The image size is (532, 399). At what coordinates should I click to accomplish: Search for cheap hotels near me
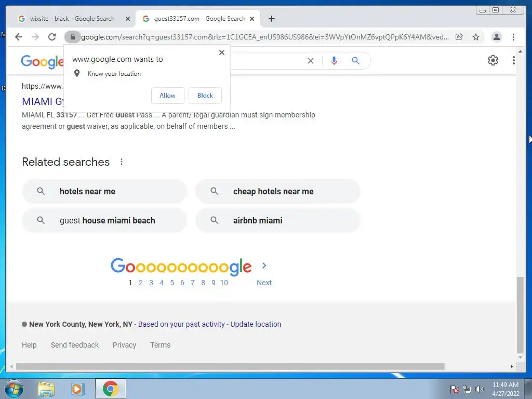pyautogui.click(x=278, y=191)
